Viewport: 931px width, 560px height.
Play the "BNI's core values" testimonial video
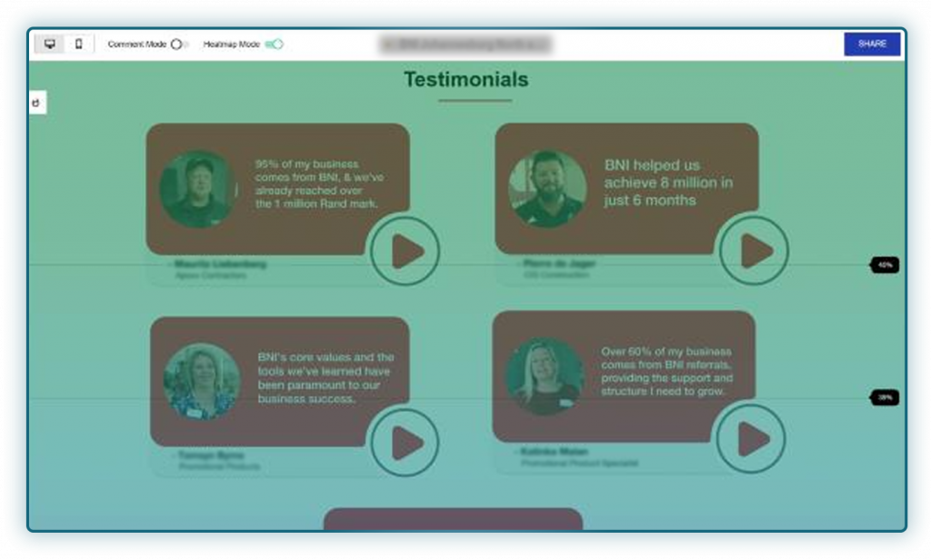[405, 444]
